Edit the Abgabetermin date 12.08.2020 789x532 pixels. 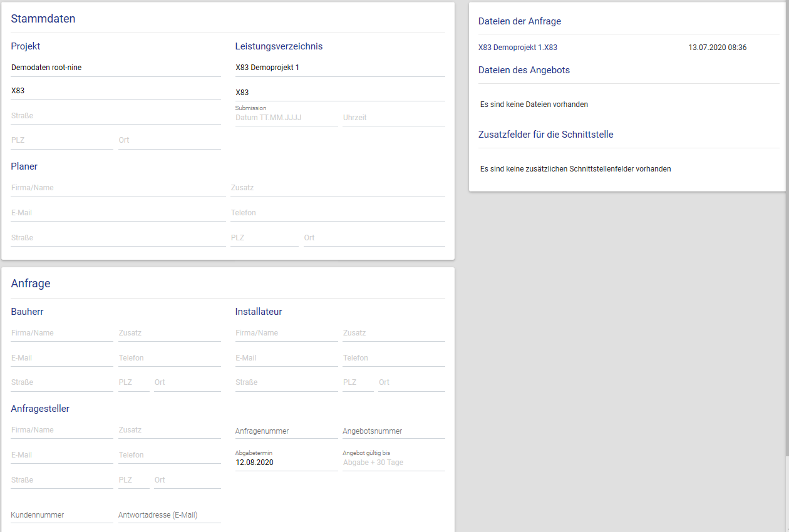coord(286,463)
